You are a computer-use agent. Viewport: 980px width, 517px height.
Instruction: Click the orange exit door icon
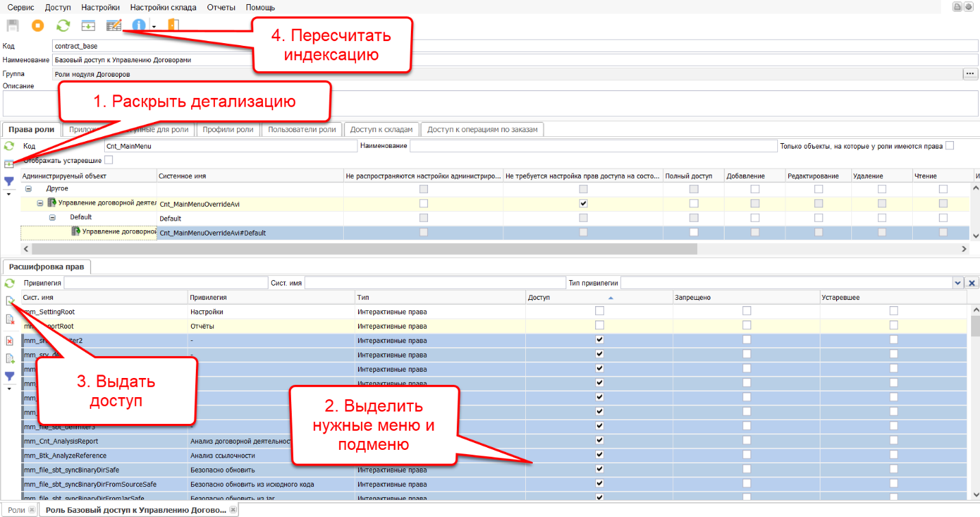click(173, 26)
